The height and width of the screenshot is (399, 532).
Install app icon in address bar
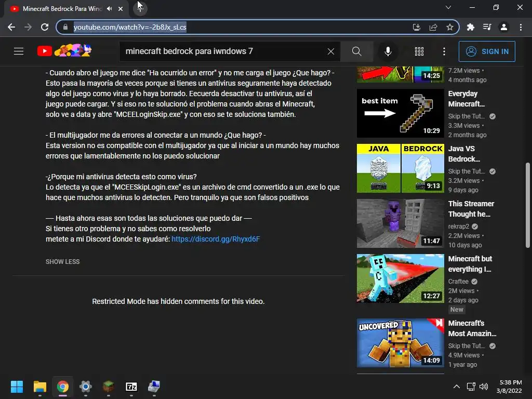(x=416, y=27)
